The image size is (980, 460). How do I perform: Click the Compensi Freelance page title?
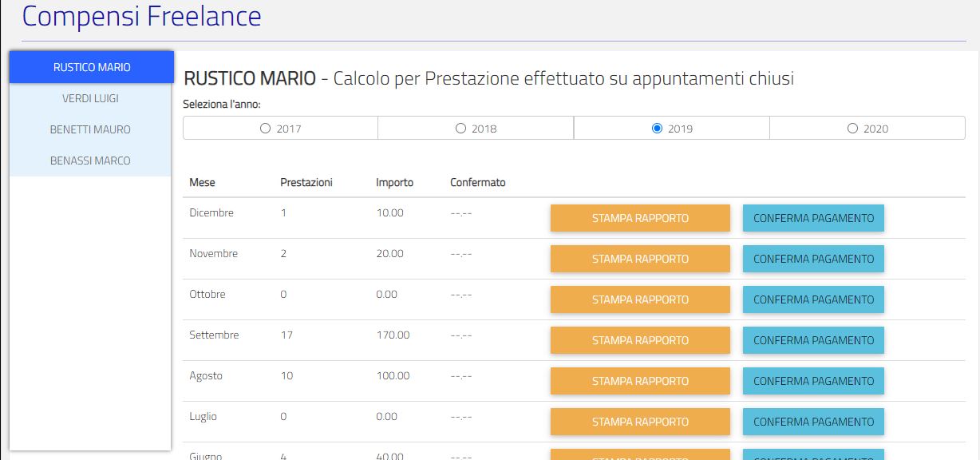[x=140, y=16]
